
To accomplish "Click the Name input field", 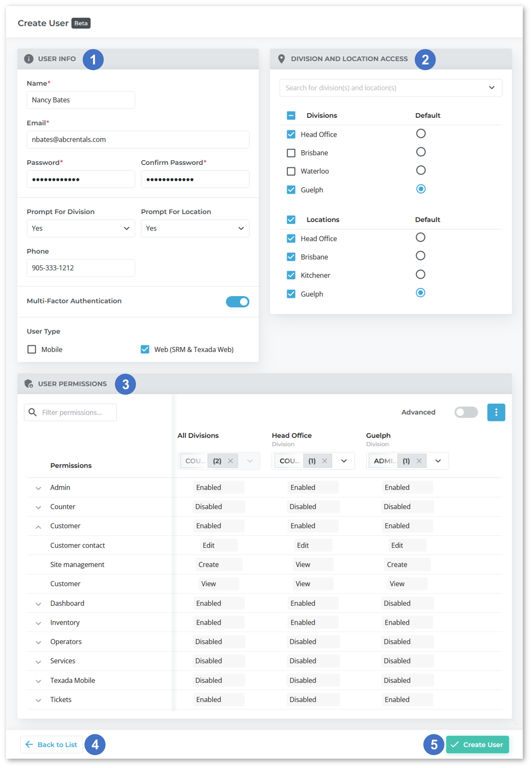I will pos(81,100).
